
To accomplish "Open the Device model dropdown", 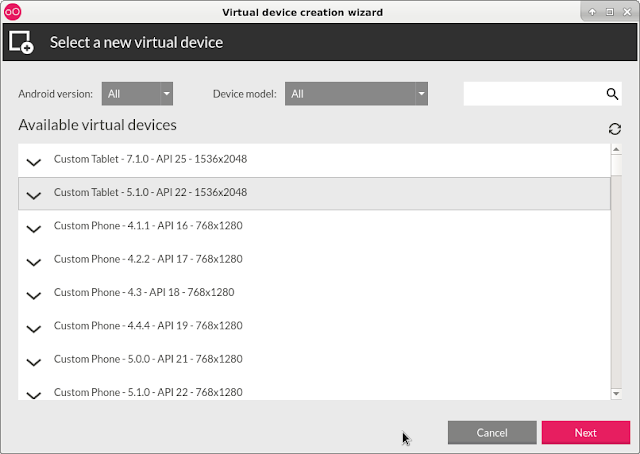I will coord(356,94).
